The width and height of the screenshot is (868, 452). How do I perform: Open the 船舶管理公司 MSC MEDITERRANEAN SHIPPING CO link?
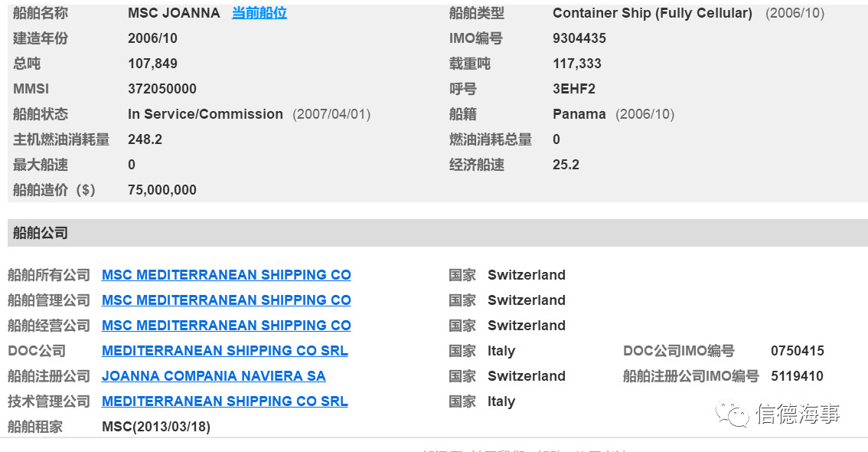(227, 300)
